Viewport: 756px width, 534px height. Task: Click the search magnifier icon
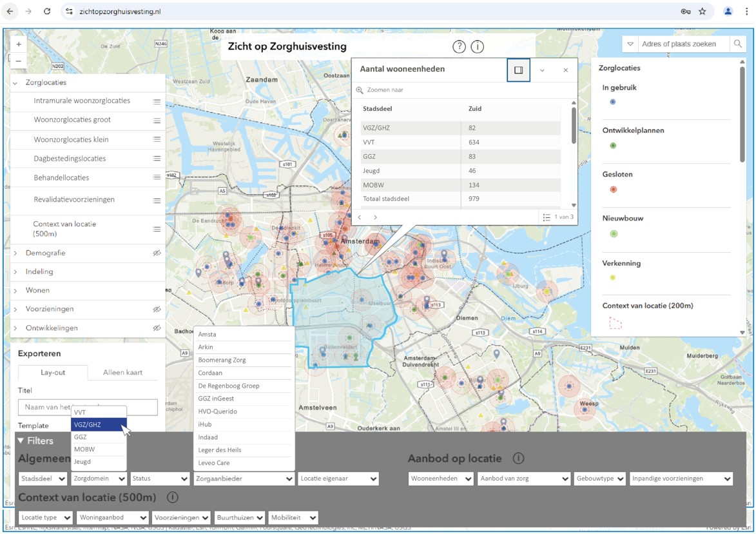[738, 44]
